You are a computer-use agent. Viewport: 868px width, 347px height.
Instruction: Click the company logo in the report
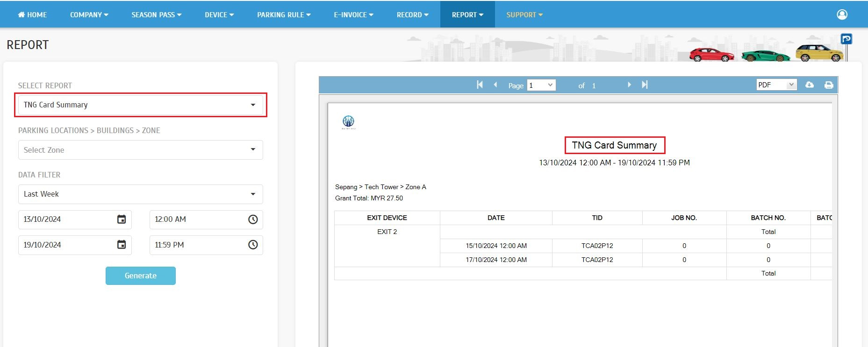349,122
